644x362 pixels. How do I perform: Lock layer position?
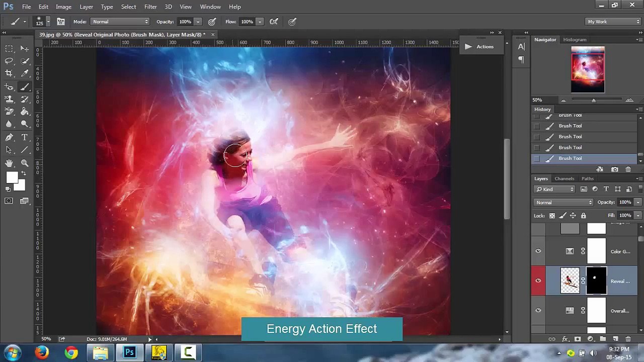(x=573, y=216)
